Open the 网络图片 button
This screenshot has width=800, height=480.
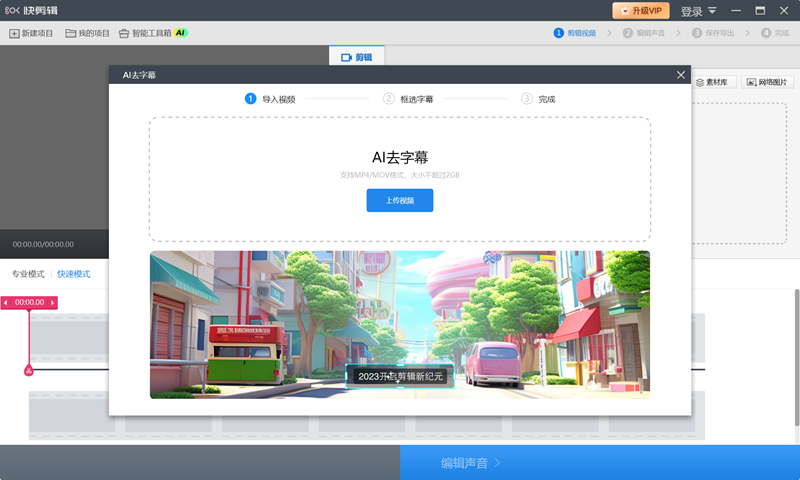767,82
